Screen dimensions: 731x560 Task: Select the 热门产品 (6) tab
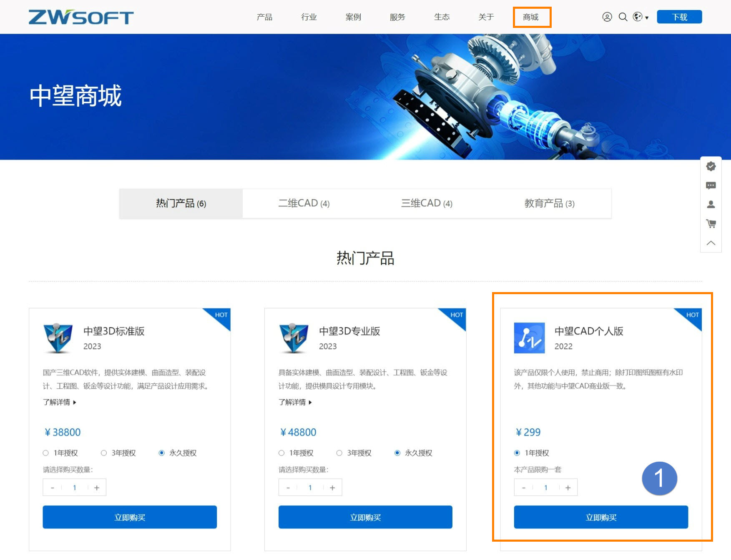(181, 203)
